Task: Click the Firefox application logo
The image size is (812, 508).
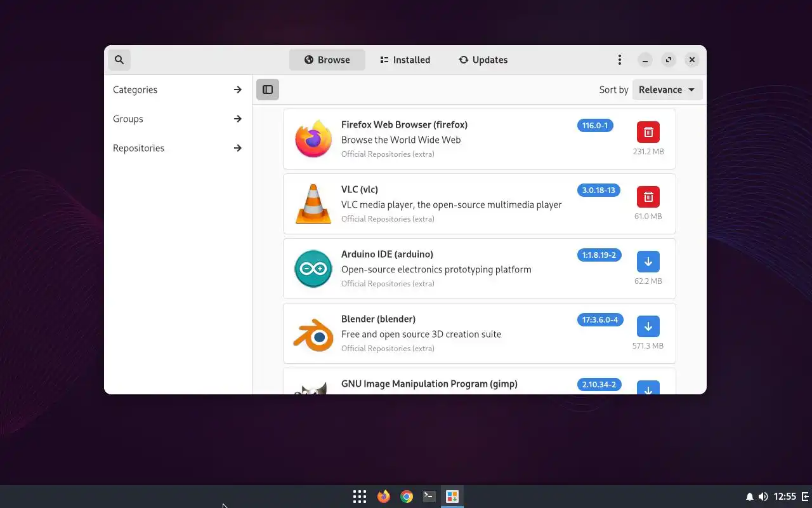Action: (x=313, y=139)
